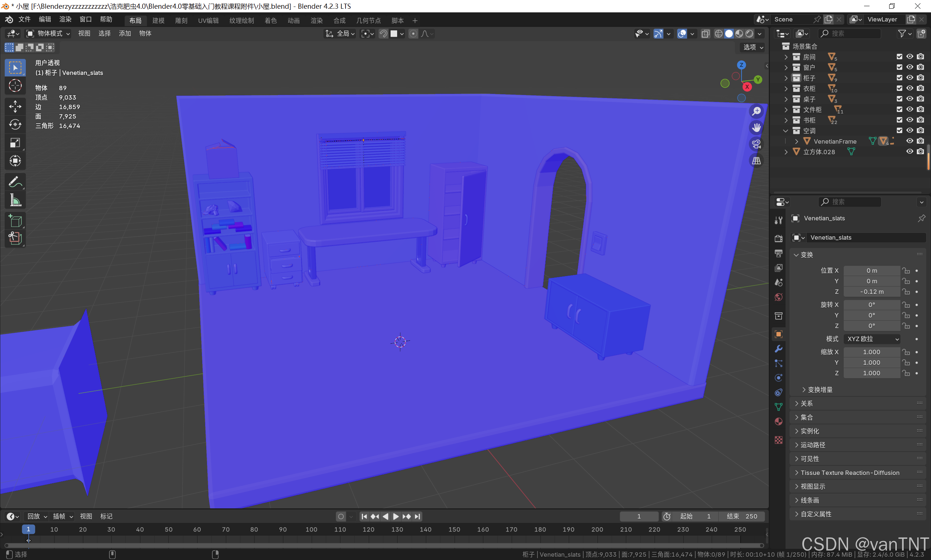This screenshot has width=931, height=560.
Task: Click the 选项 button in viewport
Action: pyautogui.click(x=753, y=47)
